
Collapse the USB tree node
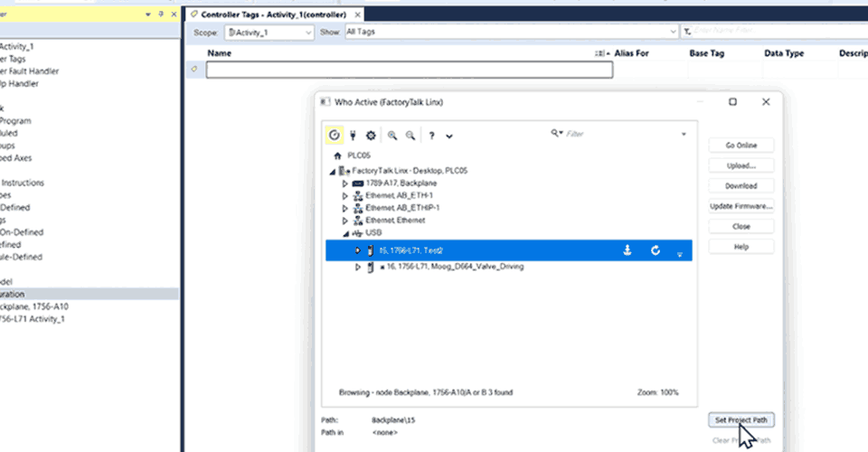[344, 232]
